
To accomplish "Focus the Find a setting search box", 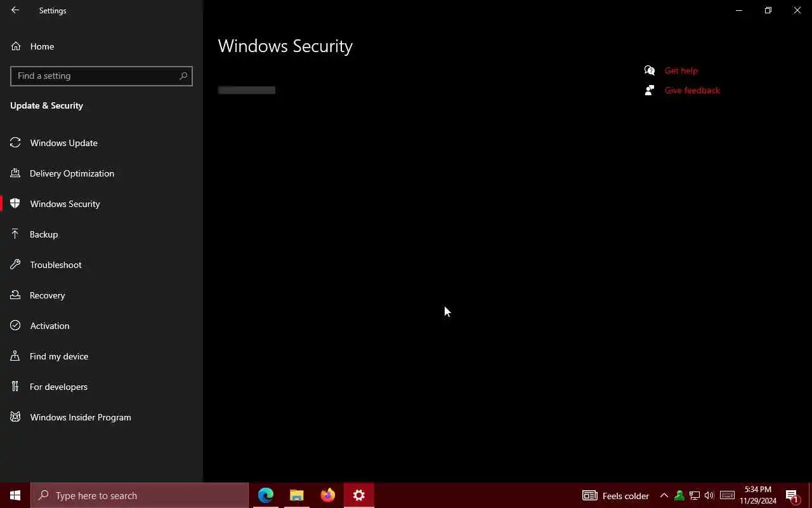I will (101, 76).
